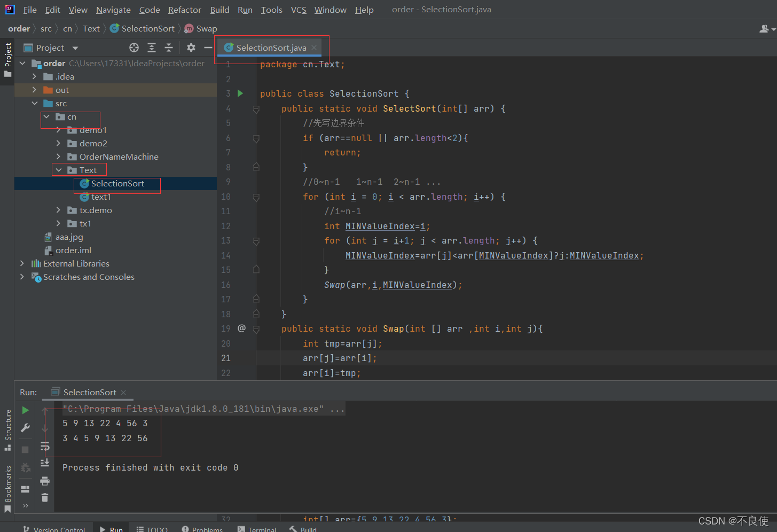
Task: Open the Refactor menu
Action: (x=185, y=10)
